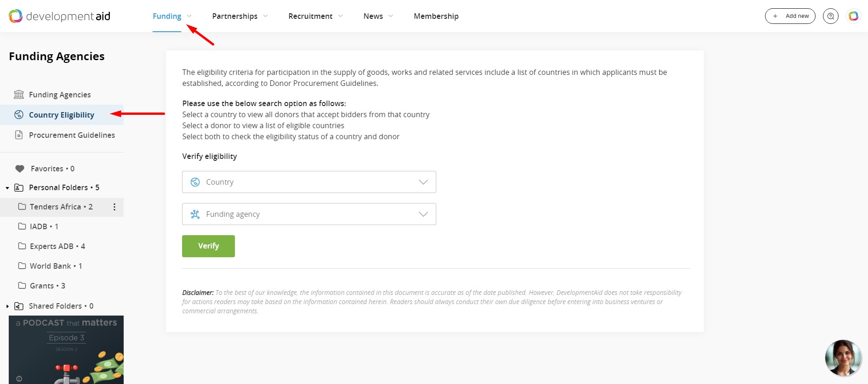Click the Procurement Guidelines document icon

(19, 135)
